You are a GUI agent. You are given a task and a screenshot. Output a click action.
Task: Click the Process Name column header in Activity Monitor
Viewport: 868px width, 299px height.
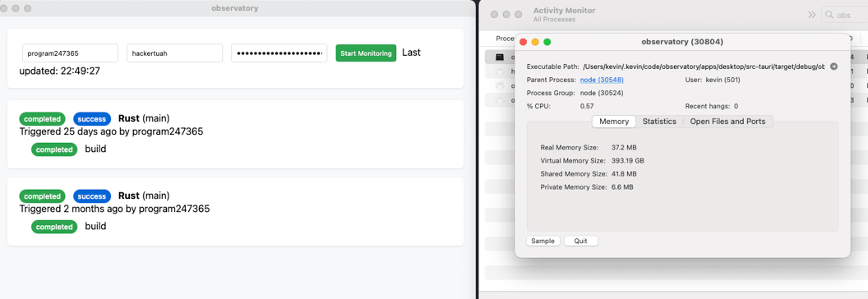tap(506, 39)
